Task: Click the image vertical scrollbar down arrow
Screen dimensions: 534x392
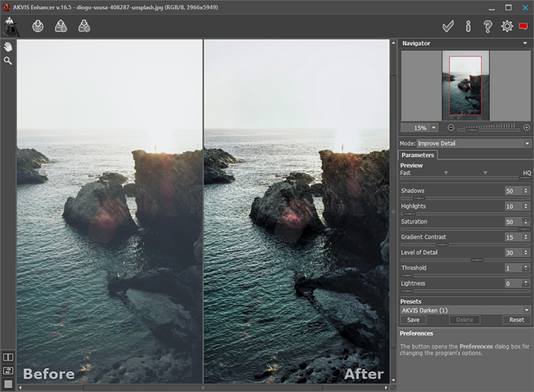Action: pos(394,381)
